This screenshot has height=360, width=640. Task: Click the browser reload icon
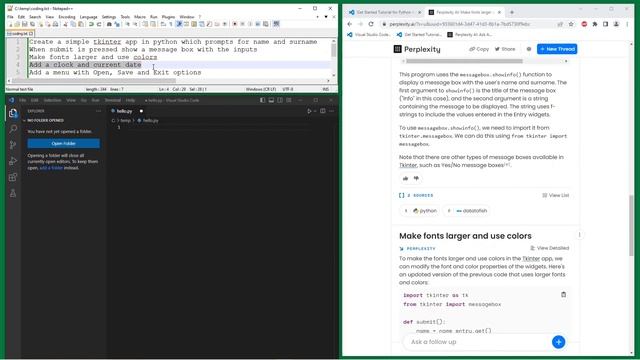[371, 24]
